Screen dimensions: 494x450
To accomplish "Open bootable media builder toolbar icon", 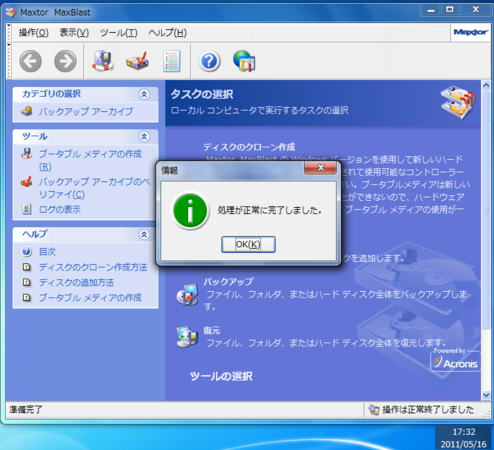I will pos(103,61).
